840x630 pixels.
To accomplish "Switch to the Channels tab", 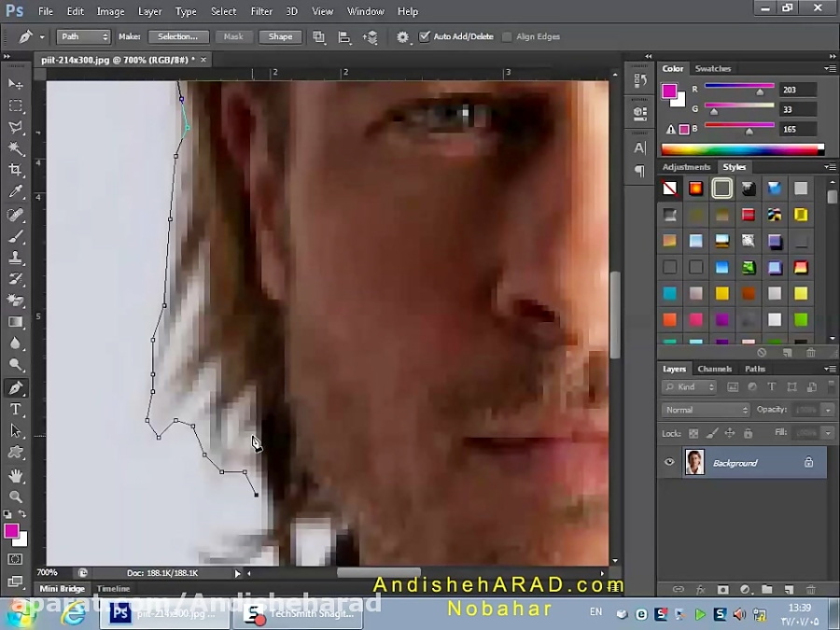I will point(715,369).
